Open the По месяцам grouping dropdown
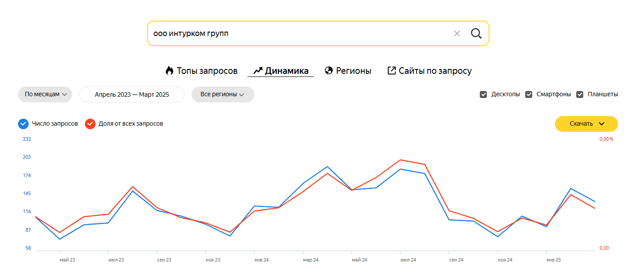The width and height of the screenshot is (644, 276). pos(45,94)
